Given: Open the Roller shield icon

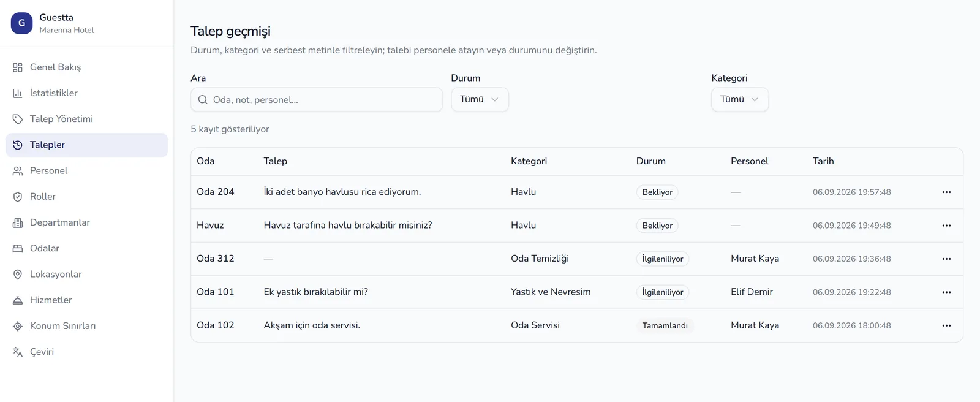Looking at the screenshot, I should click(18, 197).
